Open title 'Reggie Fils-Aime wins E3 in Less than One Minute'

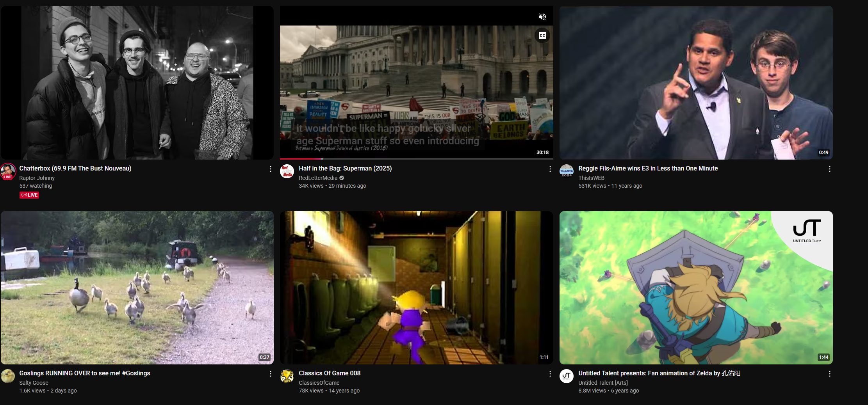pyautogui.click(x=648, y=168)
